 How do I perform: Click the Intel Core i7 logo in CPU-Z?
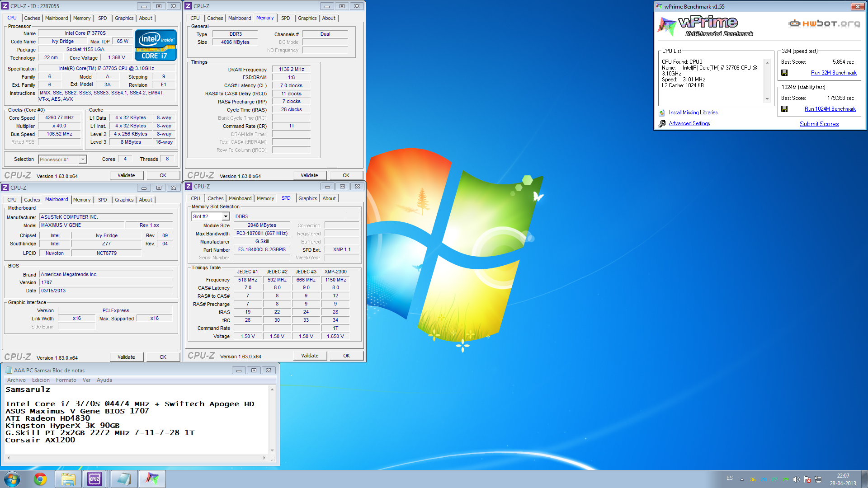pyautogui.click(x=156, y=45)
